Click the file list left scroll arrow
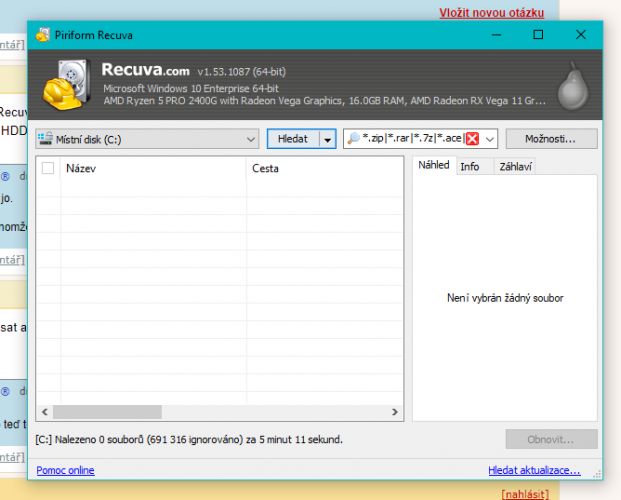Image resolution: width=621 pixels, height=500 pixels. coord(45,412)
